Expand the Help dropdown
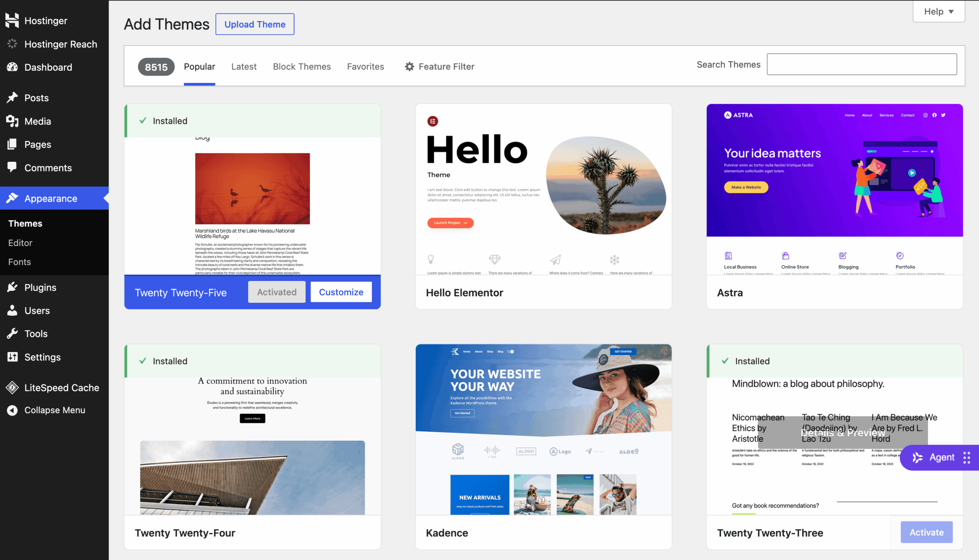 pyautogui.click(x=938, y=11)
